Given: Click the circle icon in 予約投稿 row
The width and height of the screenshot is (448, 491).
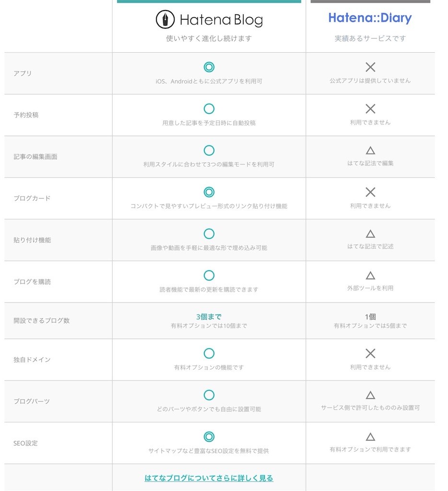Looking at the screenshot, I should coord(209,109).
